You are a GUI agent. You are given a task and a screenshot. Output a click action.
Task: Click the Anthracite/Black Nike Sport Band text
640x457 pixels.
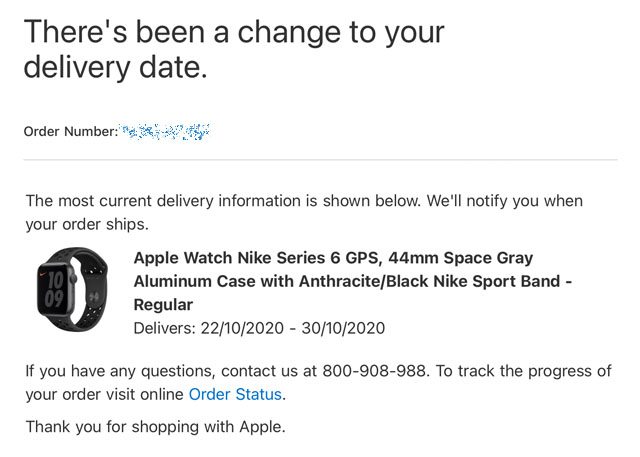pyautogui.click(x=429, y=281)
